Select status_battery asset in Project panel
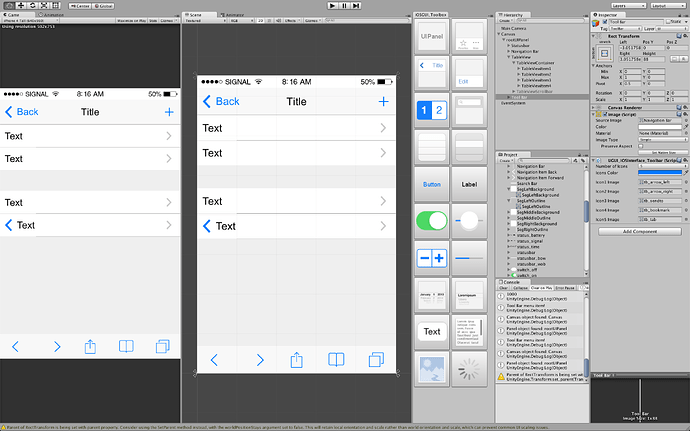The width and height of the screenshot is (690, 431). (531, 235)
